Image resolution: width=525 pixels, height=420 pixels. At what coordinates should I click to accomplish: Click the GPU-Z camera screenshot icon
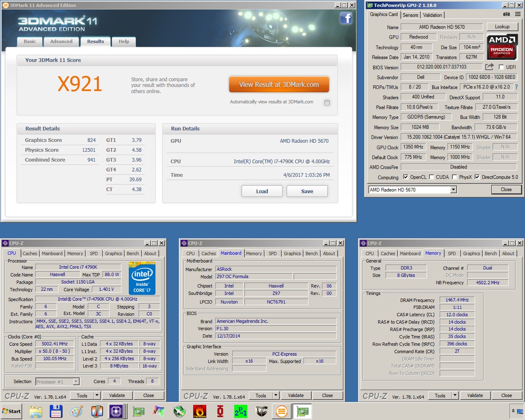click(507, 14)
